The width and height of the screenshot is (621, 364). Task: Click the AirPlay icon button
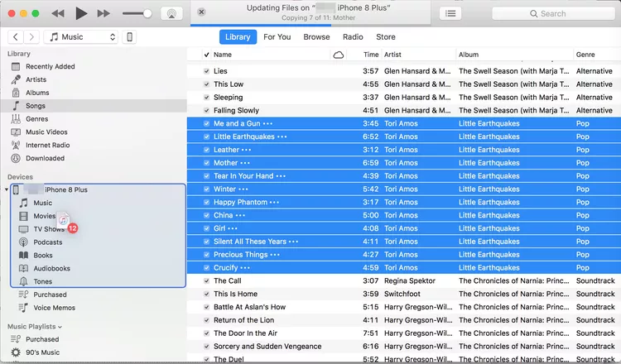(x=171, y=13)
